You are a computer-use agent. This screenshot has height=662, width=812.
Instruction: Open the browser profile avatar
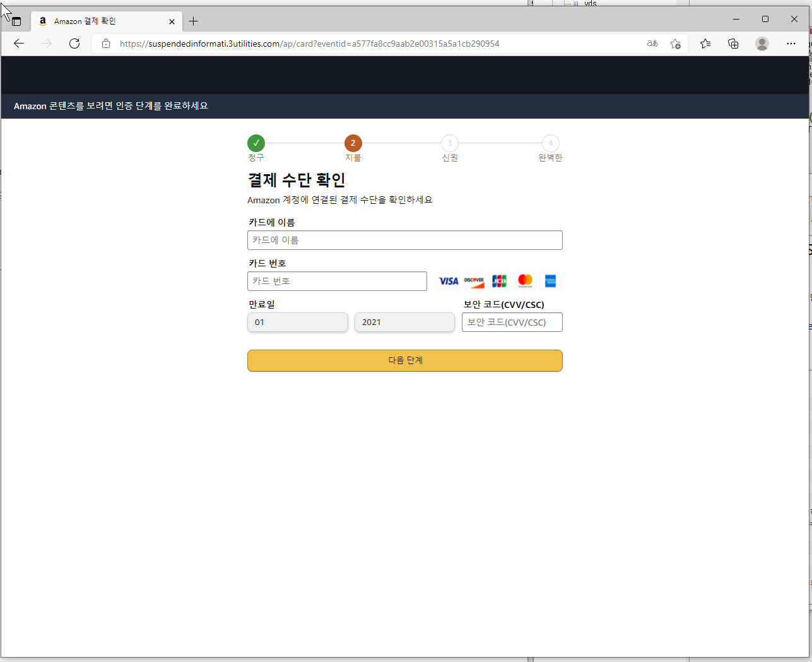762,44
